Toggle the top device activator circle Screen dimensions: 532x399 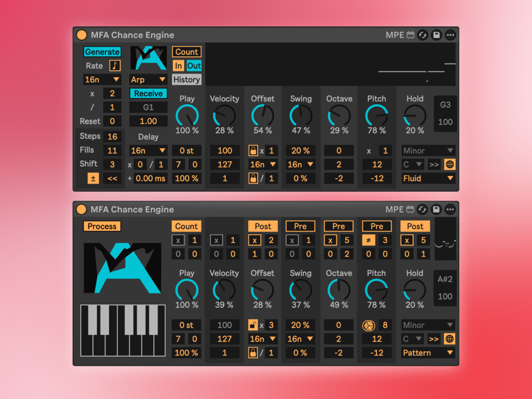tap(82, 35)
